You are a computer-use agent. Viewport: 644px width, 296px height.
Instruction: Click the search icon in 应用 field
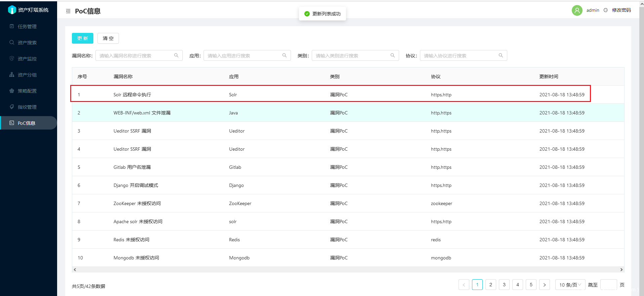[x=284, y=55]
